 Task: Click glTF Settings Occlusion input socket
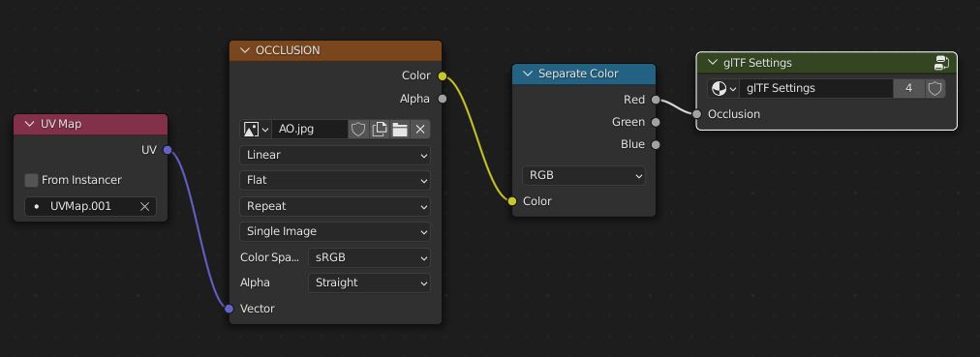(x=697, y=113)
